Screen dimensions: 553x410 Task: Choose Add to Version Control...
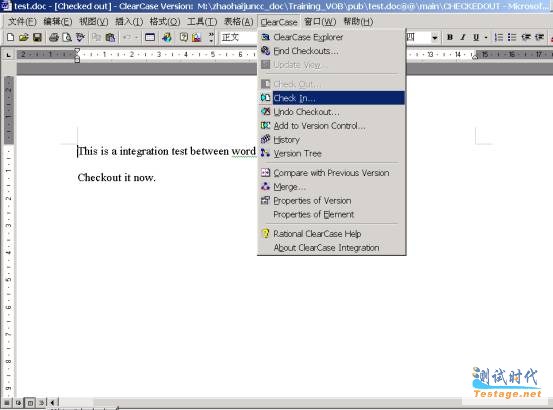click(332, 126)
